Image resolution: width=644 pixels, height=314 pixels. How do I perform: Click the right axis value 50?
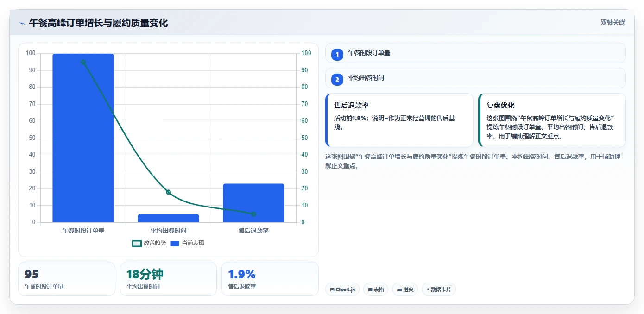coord(305,138)
